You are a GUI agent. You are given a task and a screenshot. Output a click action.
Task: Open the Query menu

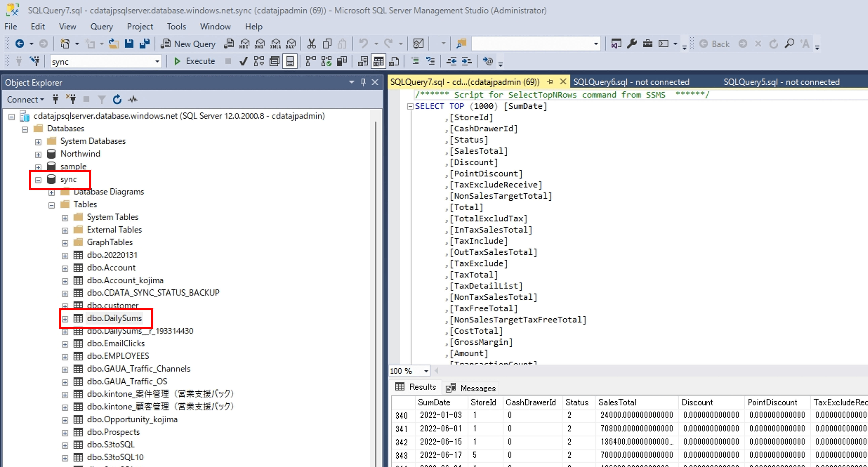(x=101, y=27)
